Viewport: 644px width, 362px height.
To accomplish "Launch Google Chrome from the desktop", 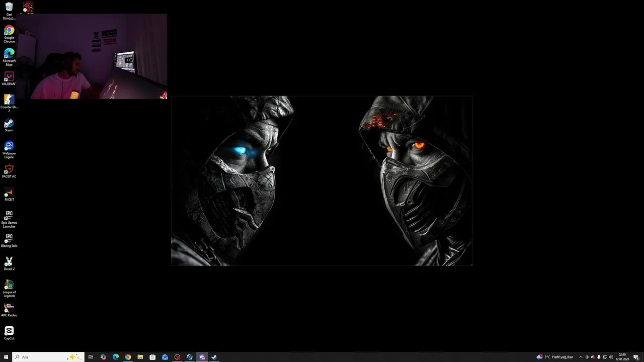I will pos(9,34).
